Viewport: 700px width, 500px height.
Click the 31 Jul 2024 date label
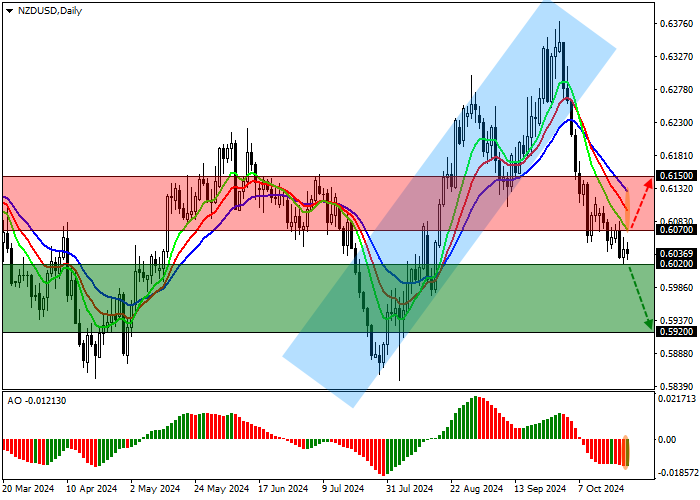pyautogui.click(x=409, y=489)
